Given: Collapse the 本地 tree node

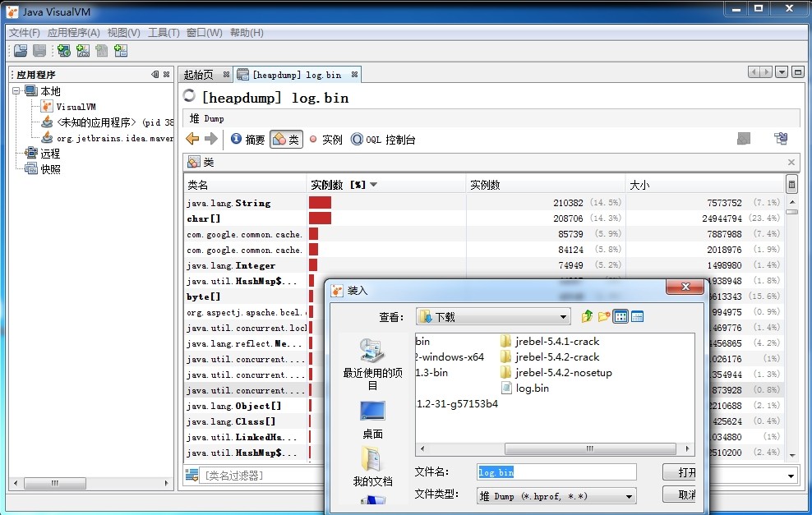Looking at the screenshot, I should point(16,91).
